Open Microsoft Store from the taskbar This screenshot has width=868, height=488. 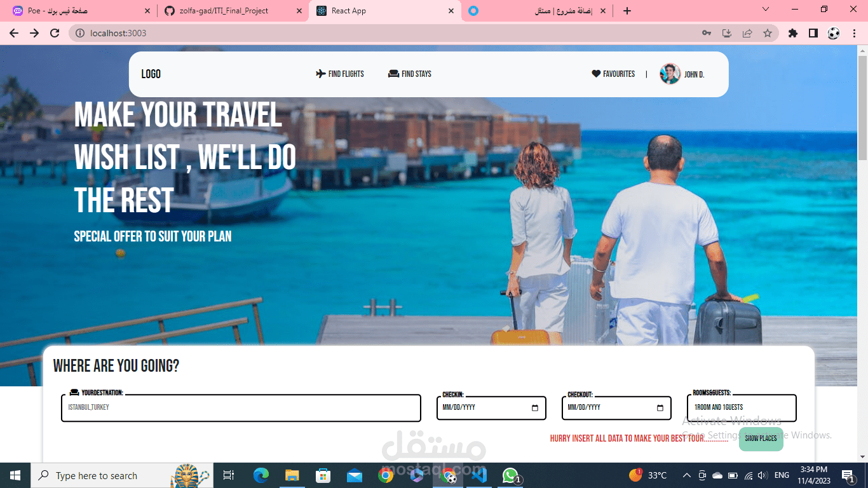tap(323, 475)
